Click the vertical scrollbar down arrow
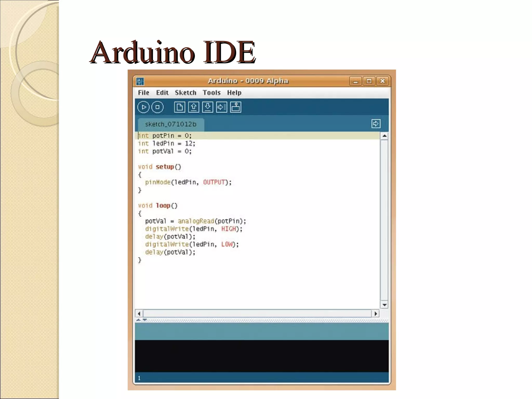This screenshot has height=399, width=532. pyautogui.click(x=384, y=304)
